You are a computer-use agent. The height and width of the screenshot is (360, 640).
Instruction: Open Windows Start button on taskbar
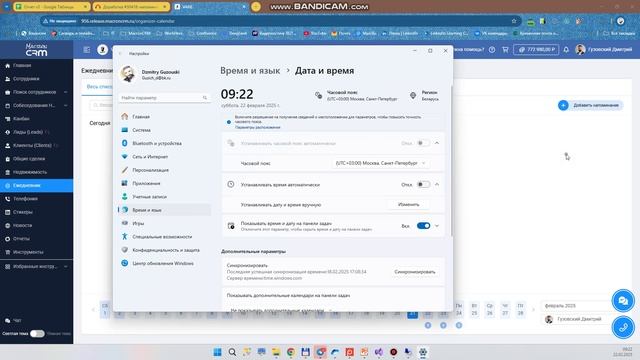(x=217, y=352)
